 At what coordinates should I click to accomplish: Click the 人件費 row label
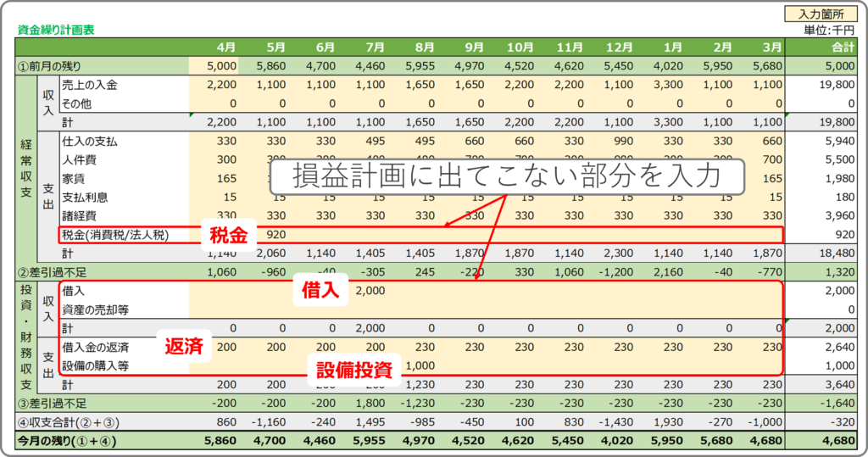click(x=79, y=160)
